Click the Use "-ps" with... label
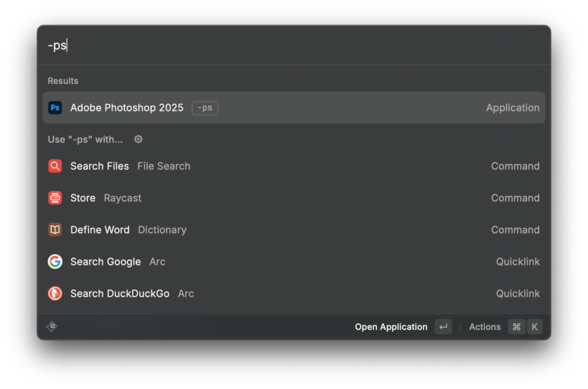588x389 pixels. [x=85, y=139]
